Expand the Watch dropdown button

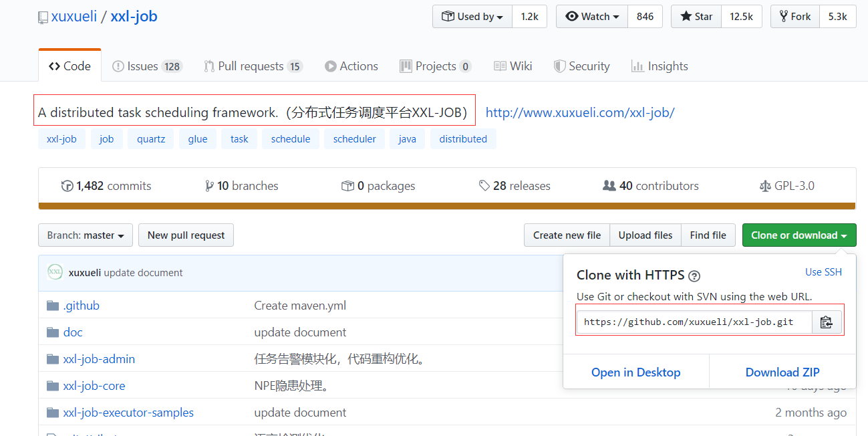point(592,17)
